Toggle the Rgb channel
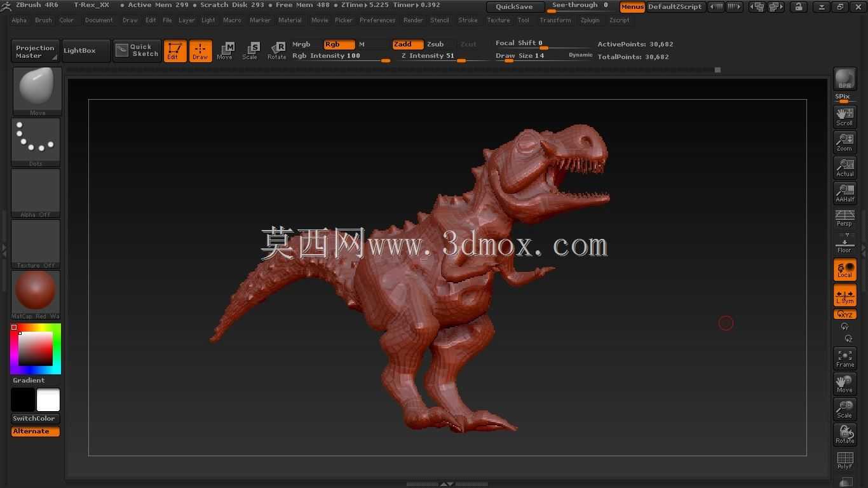 [x=339, y=44]
